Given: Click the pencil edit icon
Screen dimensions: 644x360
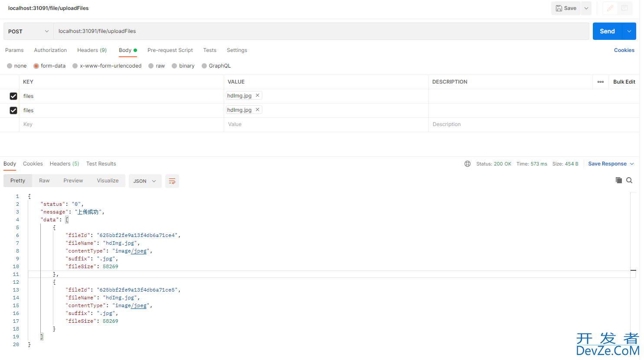Looking at the screenshot, I should 610,8.
